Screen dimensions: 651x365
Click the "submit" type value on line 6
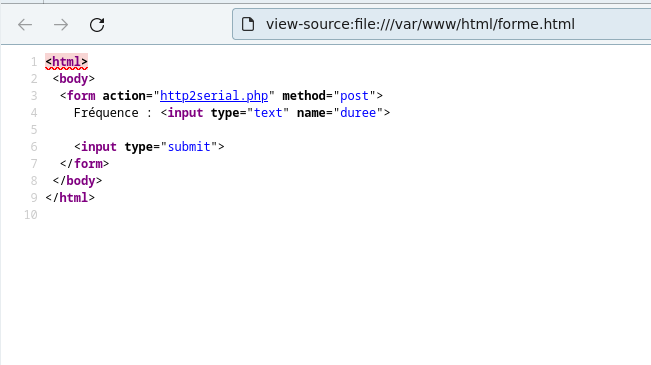(x=189, y=147)
